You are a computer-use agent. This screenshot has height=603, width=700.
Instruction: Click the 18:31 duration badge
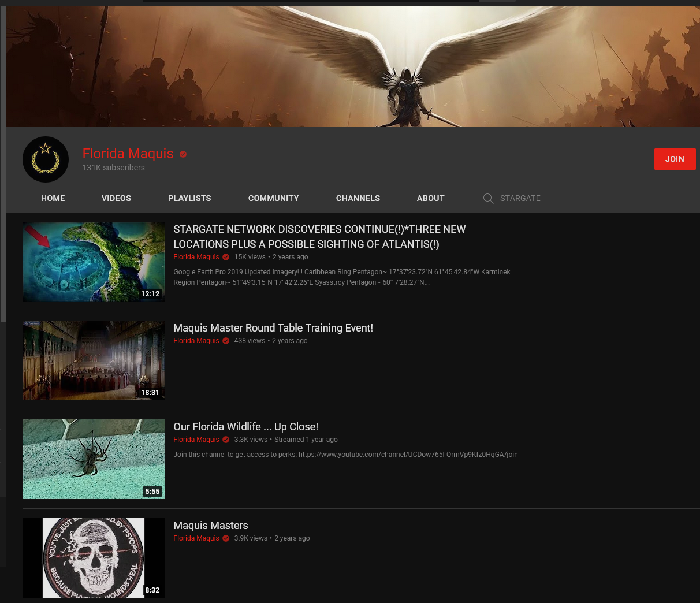coord(150,393)
